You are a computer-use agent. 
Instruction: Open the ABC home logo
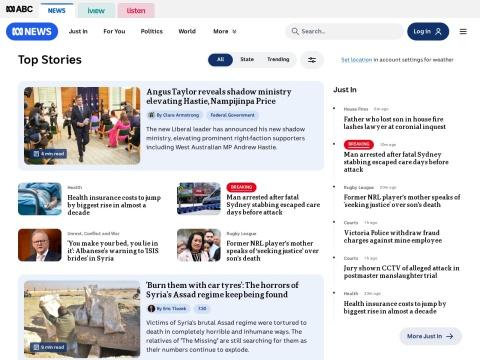19,9
